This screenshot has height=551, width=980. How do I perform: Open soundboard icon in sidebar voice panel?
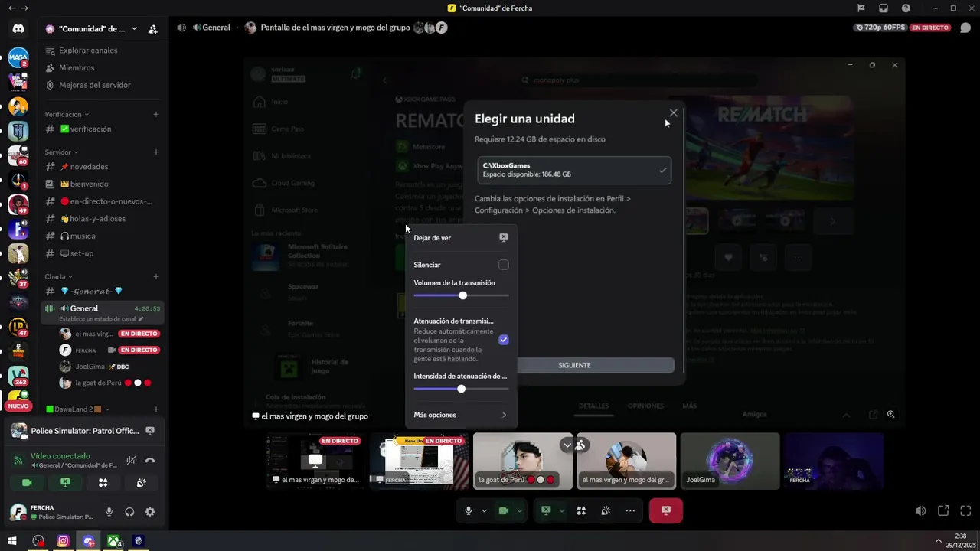(x=141, y=483)
